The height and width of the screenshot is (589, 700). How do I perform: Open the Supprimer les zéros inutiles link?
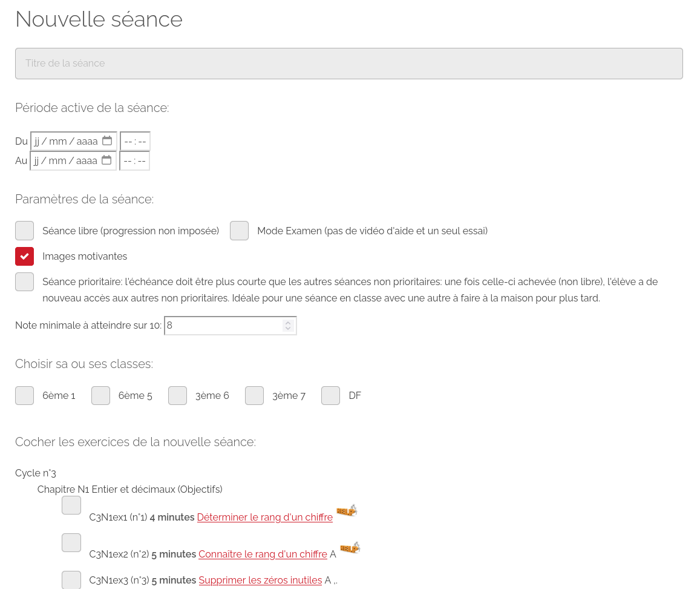(x=260, y=580)
